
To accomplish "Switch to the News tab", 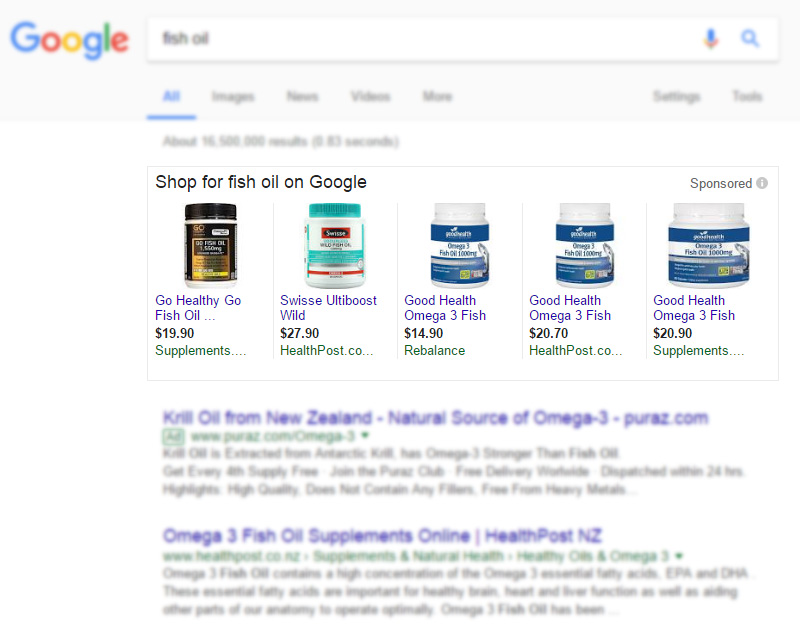I will pyautogui.click(x=302, y=97).
